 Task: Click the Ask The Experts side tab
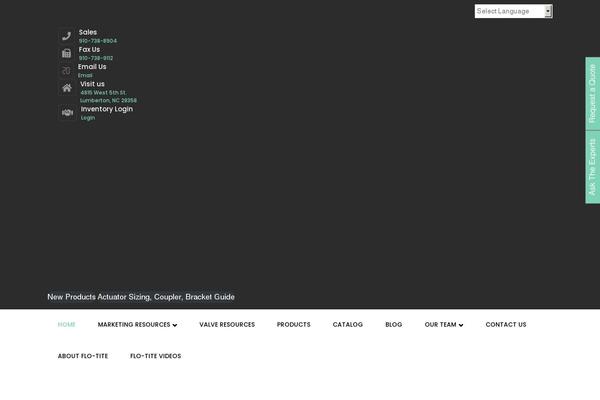[592, 166]
